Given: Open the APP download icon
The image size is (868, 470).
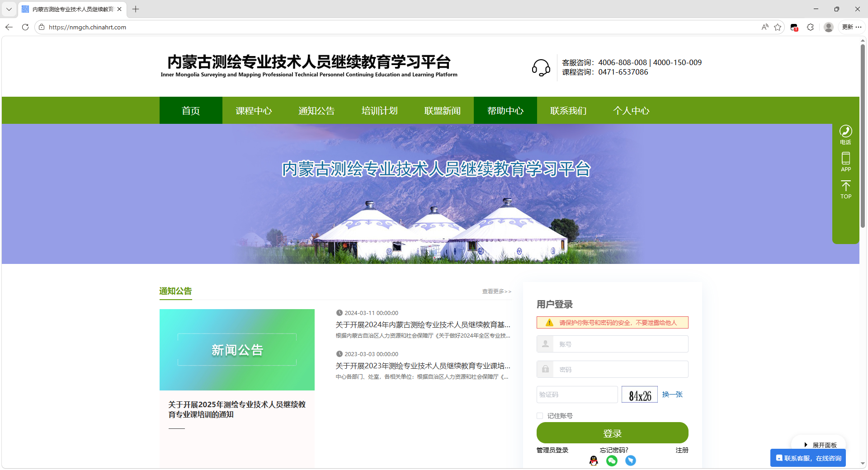Looking at the screenshot, I should [845, 159].
